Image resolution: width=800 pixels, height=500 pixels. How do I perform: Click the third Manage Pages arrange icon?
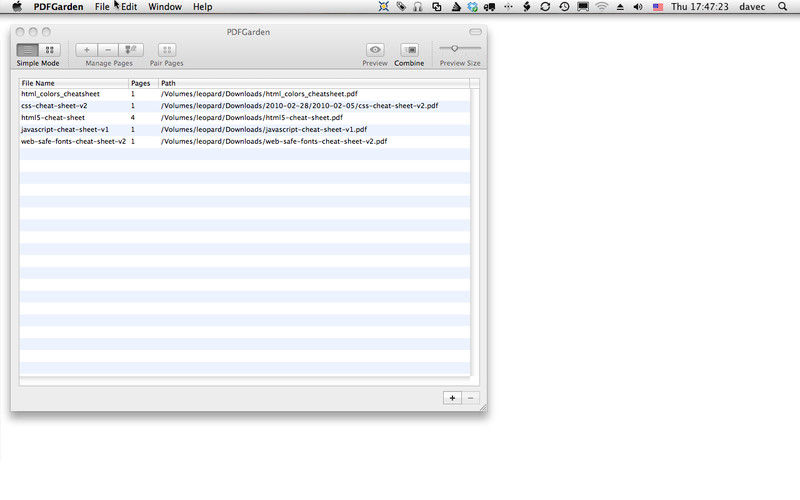pyautogui.click(x=131, y=50)
